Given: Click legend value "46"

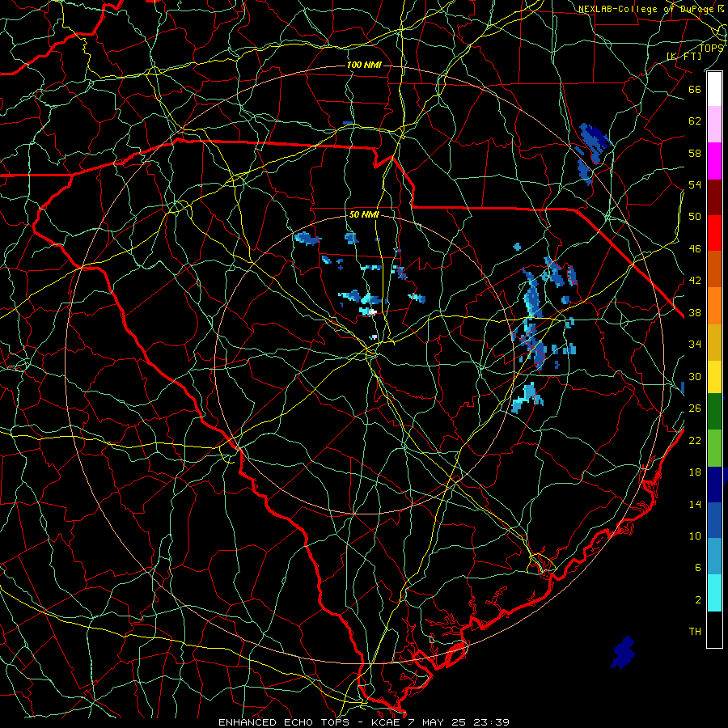Looking at the screenshot, I should coord(695,249).
